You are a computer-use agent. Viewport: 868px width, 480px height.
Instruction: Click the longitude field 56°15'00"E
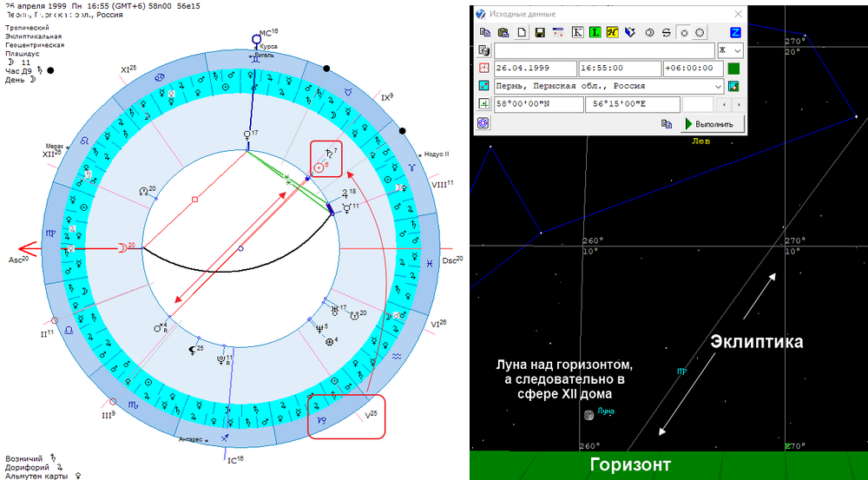632,104
